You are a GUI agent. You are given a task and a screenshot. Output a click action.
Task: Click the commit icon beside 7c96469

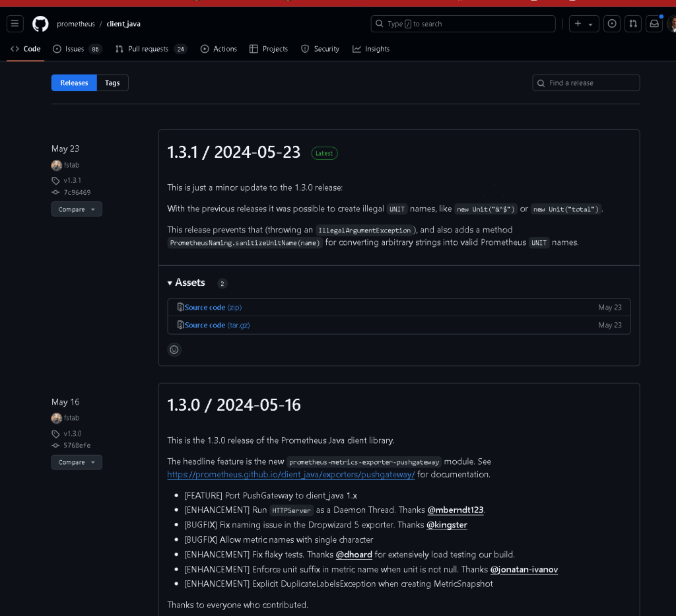tap(55, 192)
